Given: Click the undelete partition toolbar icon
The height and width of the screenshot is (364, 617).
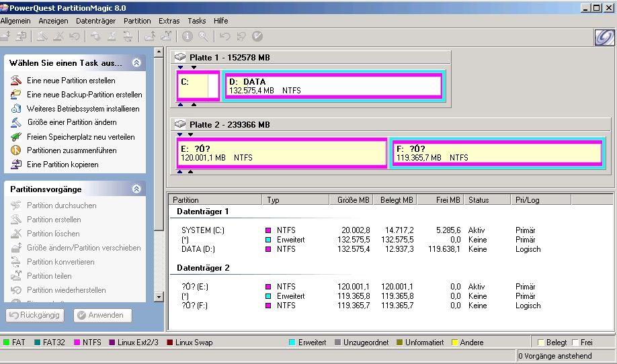Looking at the screenshot, I should 75,36.
